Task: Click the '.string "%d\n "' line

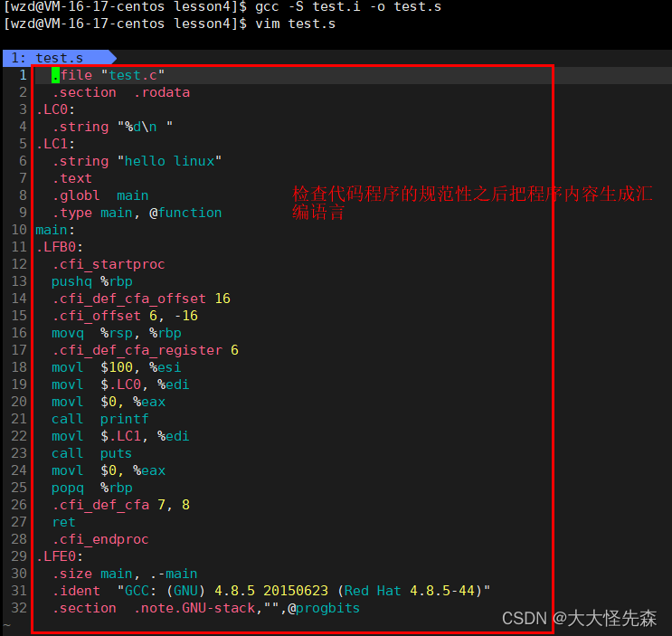Action: [x=112, y=127]
